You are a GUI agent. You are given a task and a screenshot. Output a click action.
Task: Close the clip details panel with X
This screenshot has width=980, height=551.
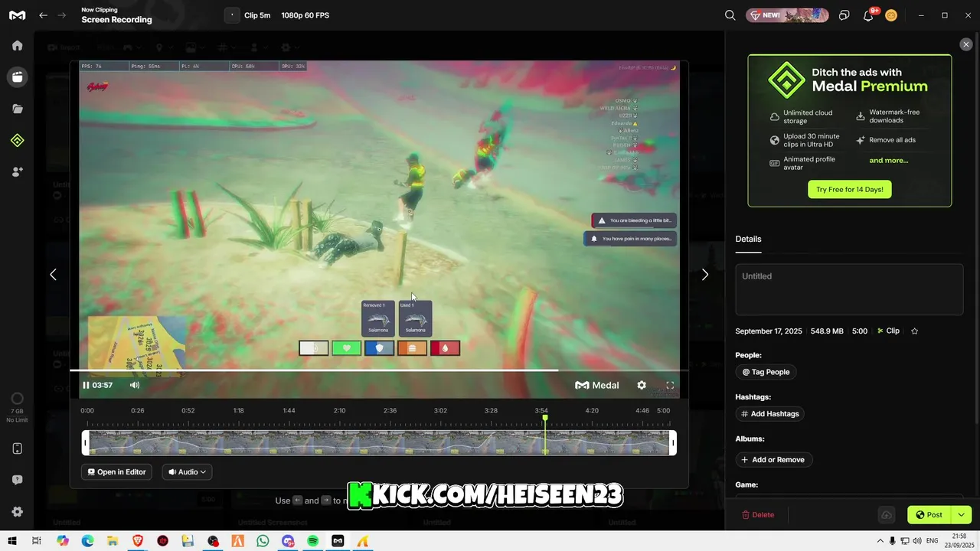coord(966,44)
